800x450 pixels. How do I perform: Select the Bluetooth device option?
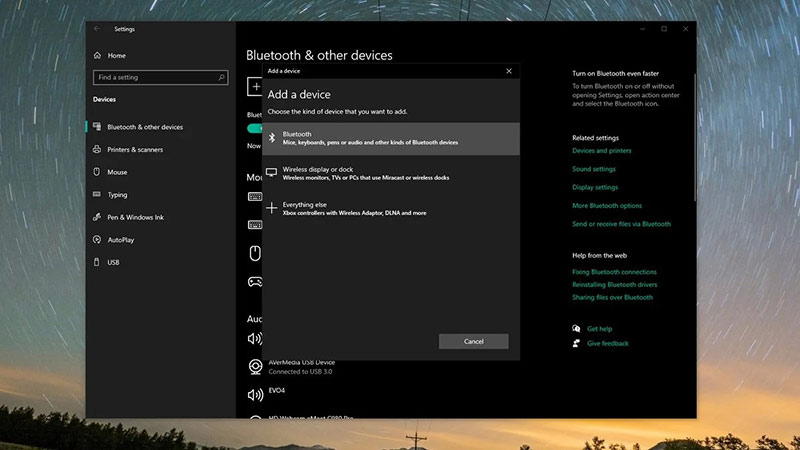point(391,138)
